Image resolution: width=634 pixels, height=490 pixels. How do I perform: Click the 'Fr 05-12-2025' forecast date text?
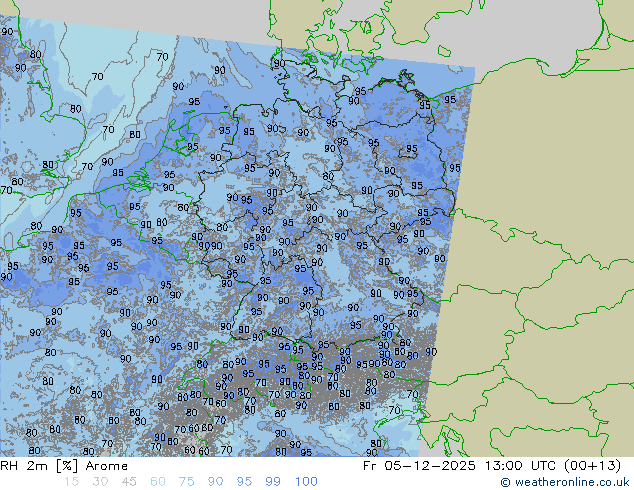[x=419, y=466]
